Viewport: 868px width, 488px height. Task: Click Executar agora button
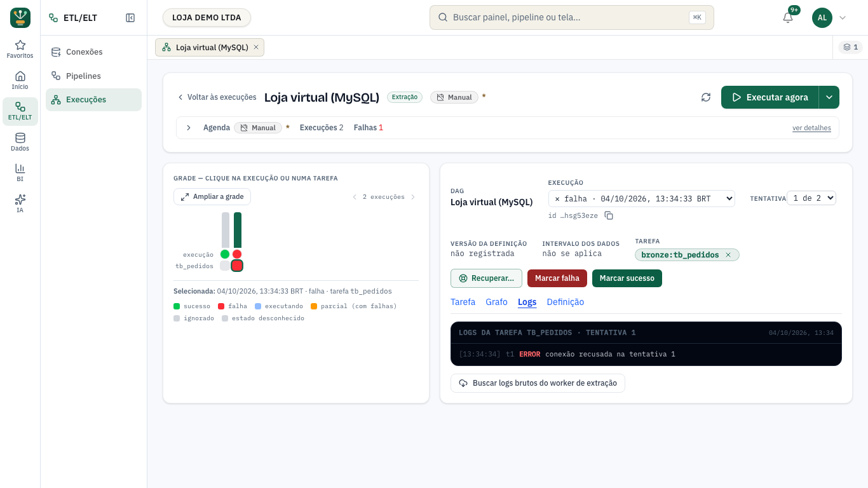point(770,97)
